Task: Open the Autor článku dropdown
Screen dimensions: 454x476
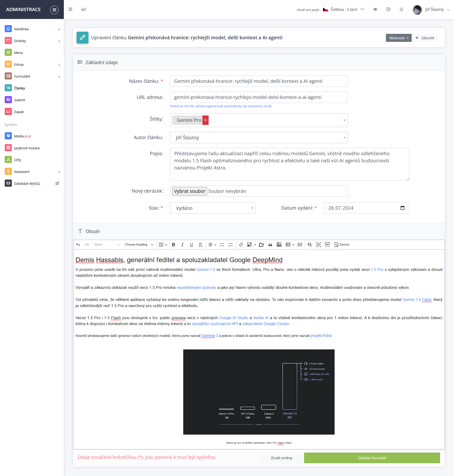Action: click(x=259, y=137)
